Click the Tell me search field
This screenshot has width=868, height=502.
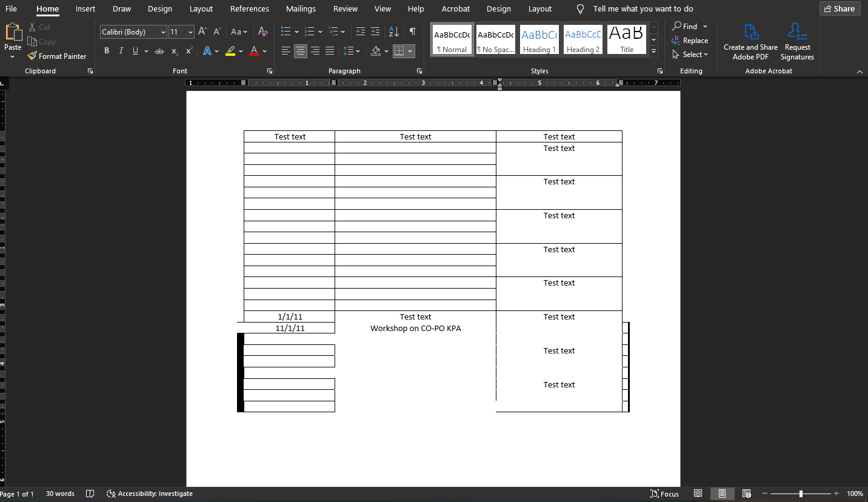pos(643,8)
